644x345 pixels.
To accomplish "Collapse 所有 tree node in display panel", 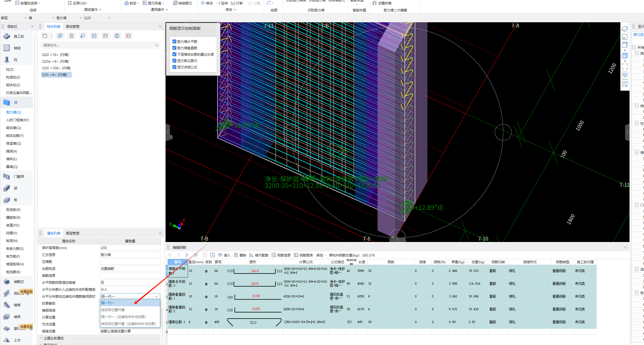I will pos(634,47).
